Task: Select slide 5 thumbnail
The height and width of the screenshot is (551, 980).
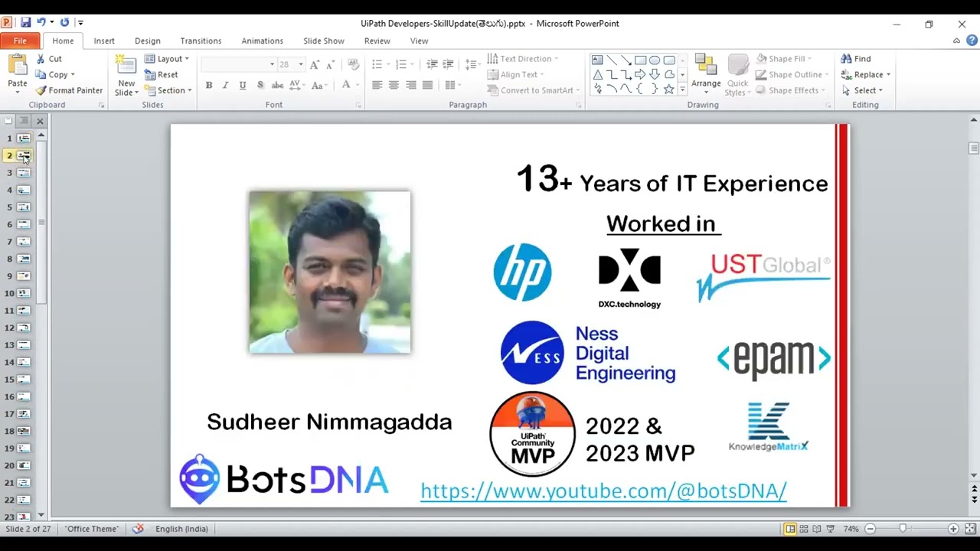Action: click(x=24, y=207)
